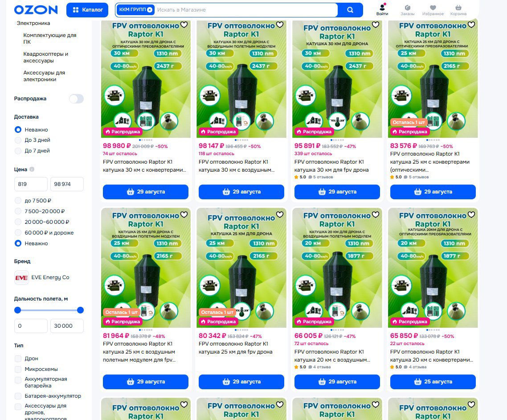Show the Цена info tooltip icon
The width and height of the screenshot is (507, 420).
coord(32,169)
